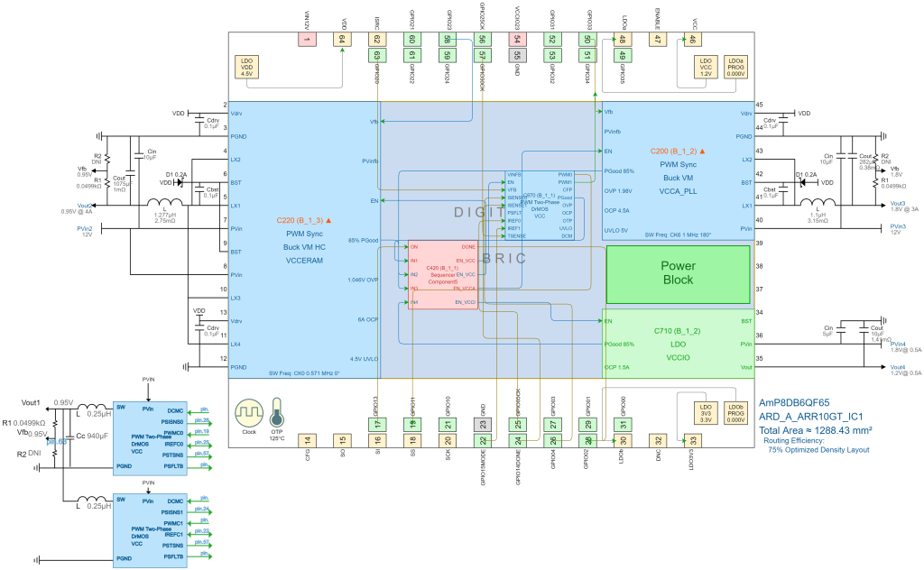Select pin 33 LDO3V3 box
This screenshot has height=570, width=924.
693,440
